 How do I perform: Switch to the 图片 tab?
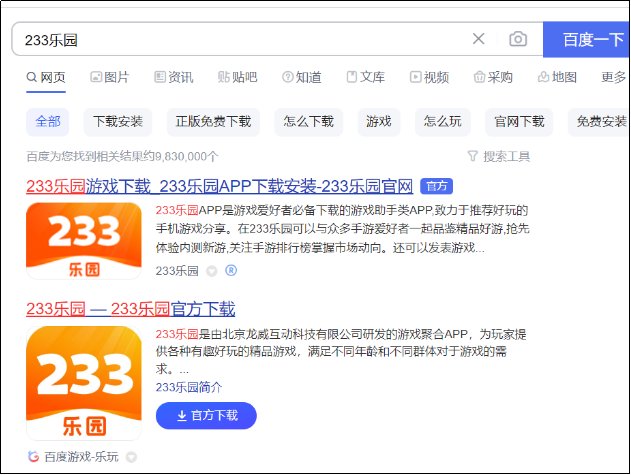pyautogui.click(x=109, y=77)
